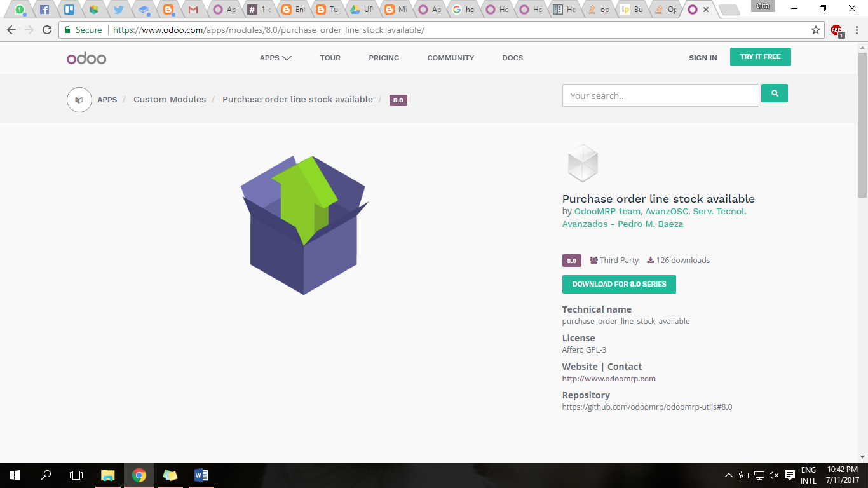Show hidden system tray icons

[x=728, y=475]
